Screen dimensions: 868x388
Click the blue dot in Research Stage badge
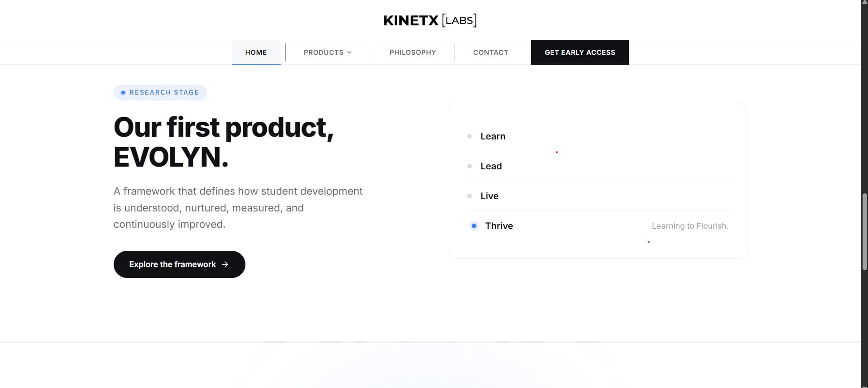123,92
